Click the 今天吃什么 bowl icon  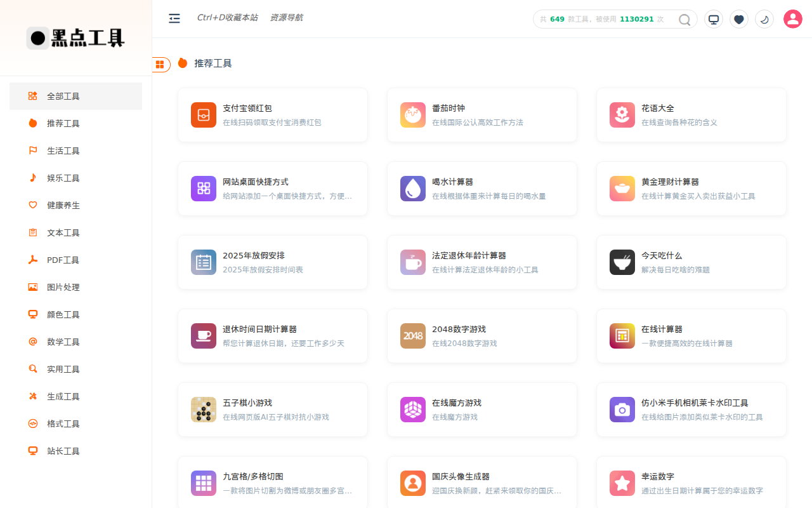pyautogui.click(x=622, y=262)
